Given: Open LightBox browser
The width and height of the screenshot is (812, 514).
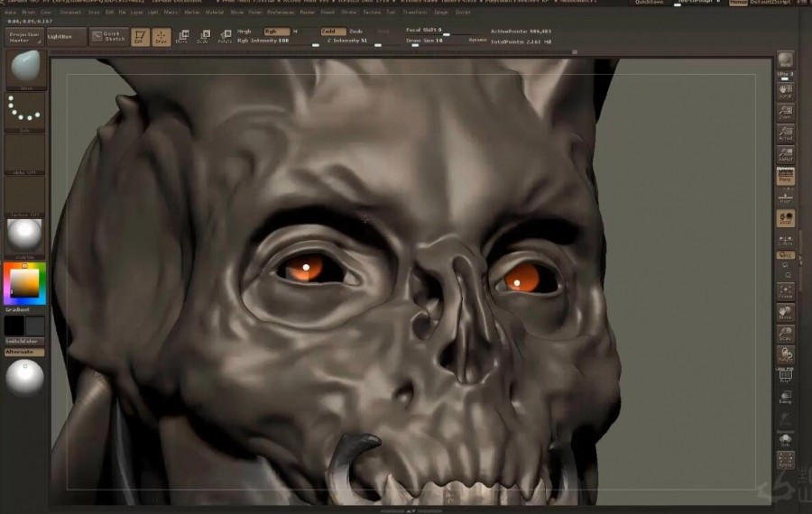Looking at the screenshot, I should (x=66, y=37).
